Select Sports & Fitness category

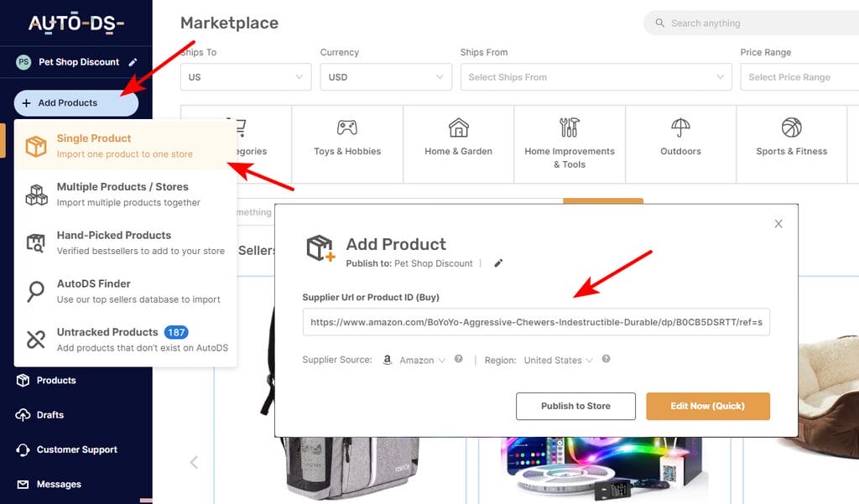coord(792,144)
